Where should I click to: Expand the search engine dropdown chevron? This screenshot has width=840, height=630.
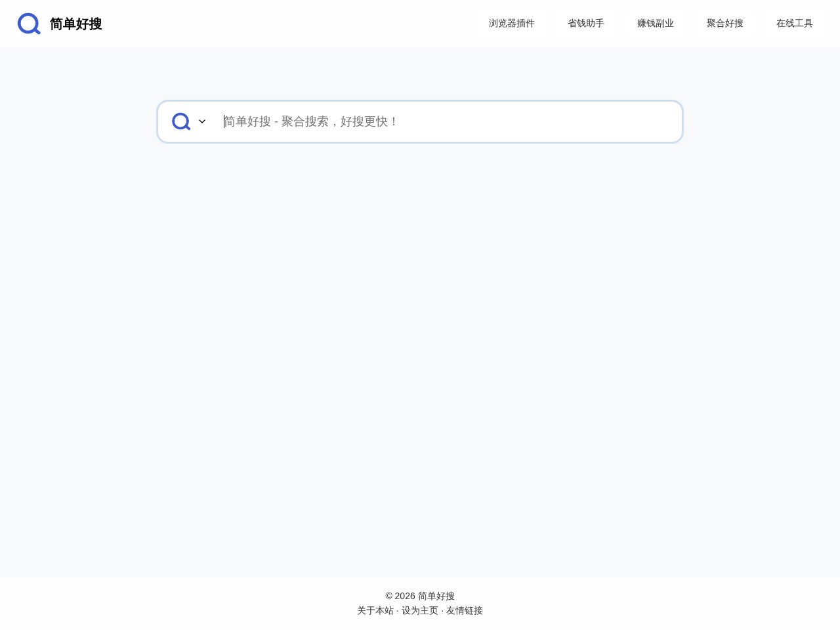(202, 121)
